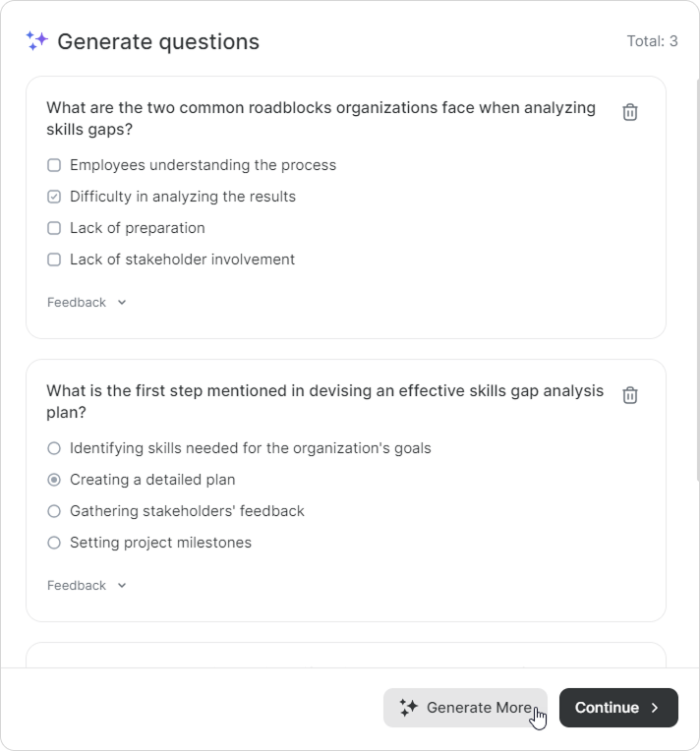700x751 pixels.
Task: Click the Total: 3 counter label
Action: coord(652,41)
